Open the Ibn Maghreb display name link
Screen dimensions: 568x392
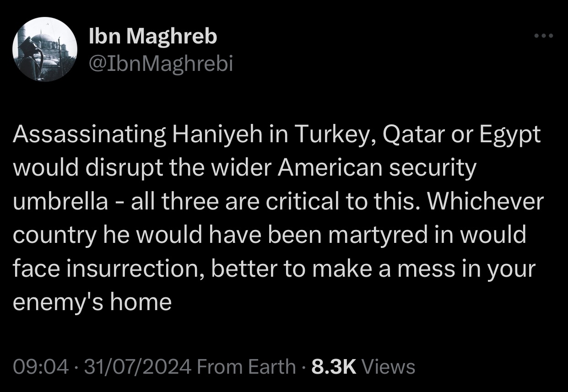tap(153, 37)
